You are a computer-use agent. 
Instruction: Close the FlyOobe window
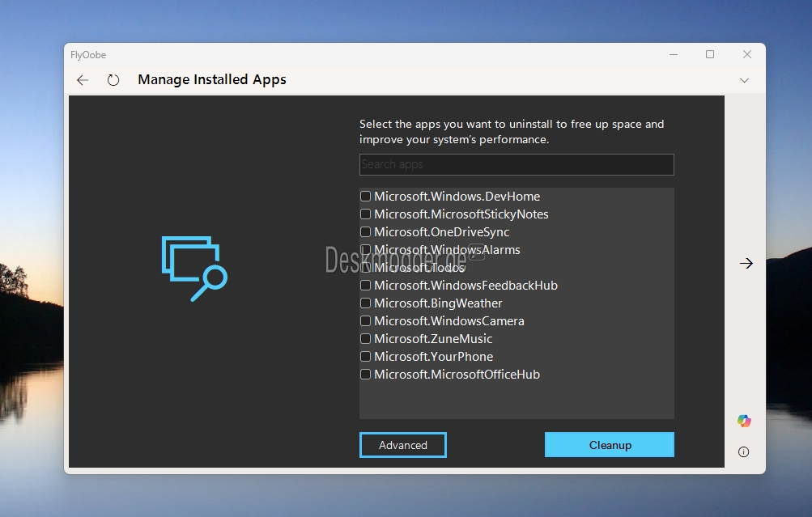pyautogui.click(x=746, y=54)
